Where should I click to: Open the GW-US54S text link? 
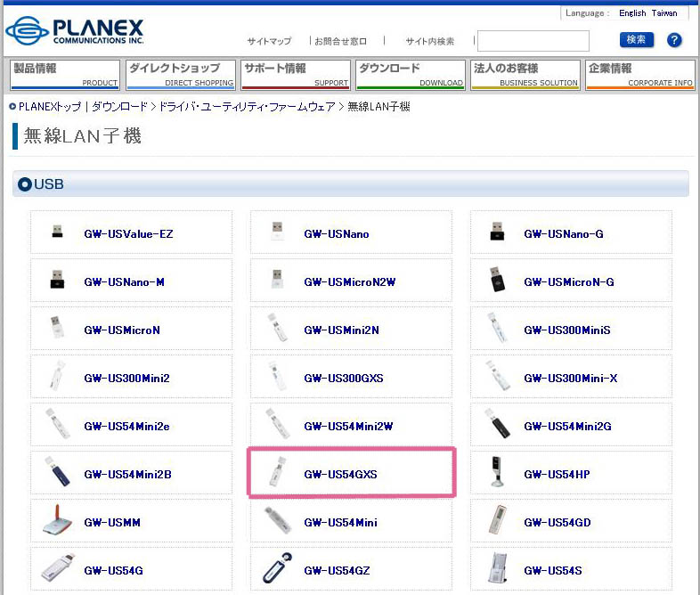click(x=553, y=571)
